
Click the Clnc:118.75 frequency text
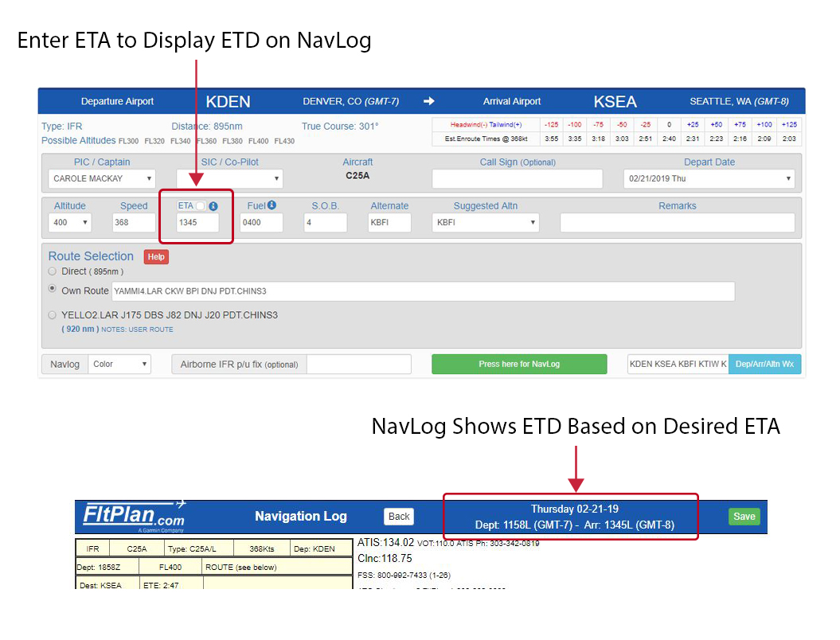(385, 559)
